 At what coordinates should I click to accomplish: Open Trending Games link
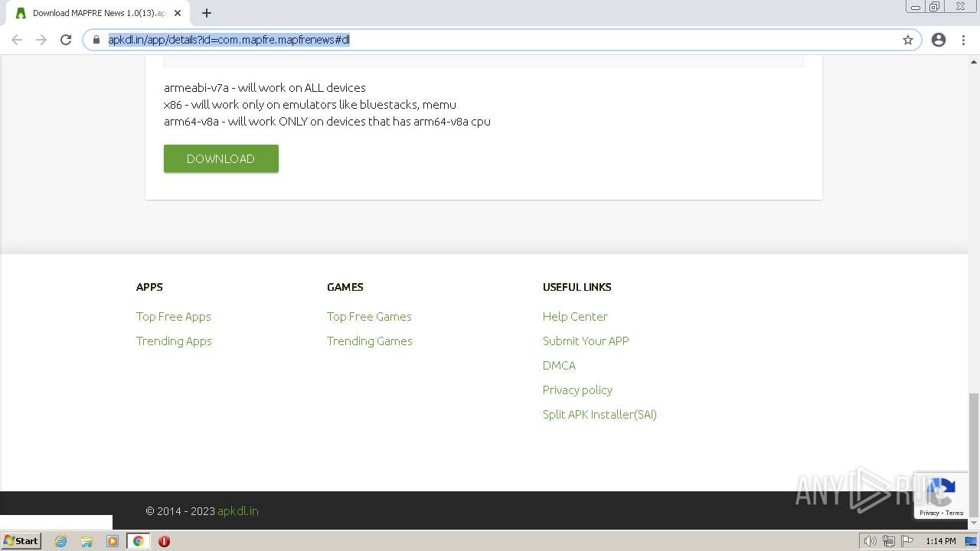(x=370, y=341)
